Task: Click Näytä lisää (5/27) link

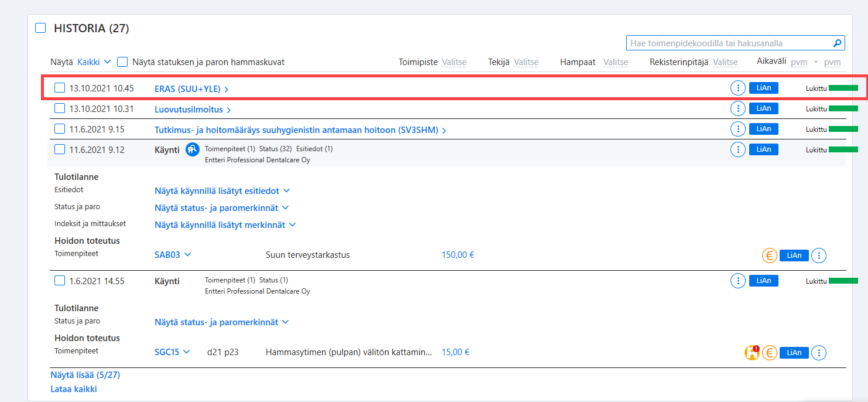Action: pos(85,375)
